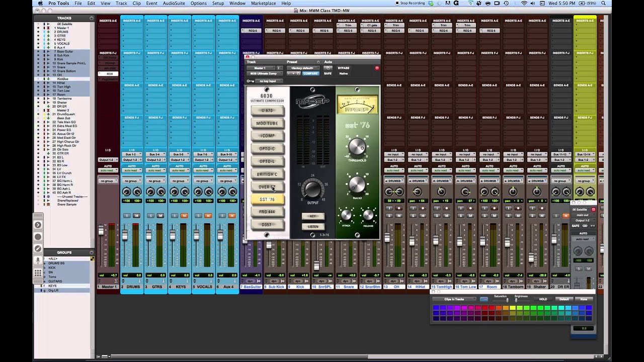The width and height of the screenshot is (644, 362).
Task: Open the DRUMS track auto read menu
Action: coord(132,170)
